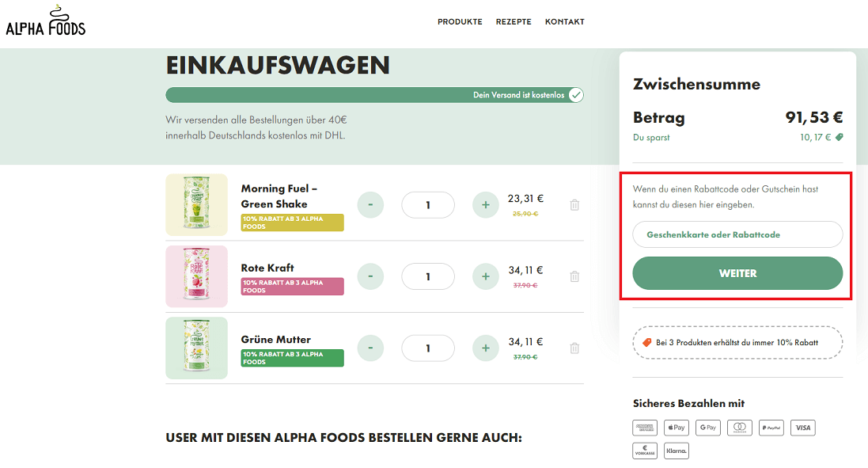868x468 pixels.
Task: Open the Morning Fuel – Green Shake title
Action: tap(279, 196)
